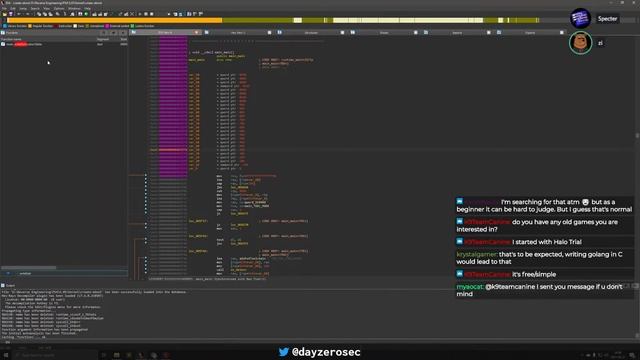Click the save database toolbar icon
This screenshot has height=360, width=640.
pyautogui.click(x=11, y=14)
